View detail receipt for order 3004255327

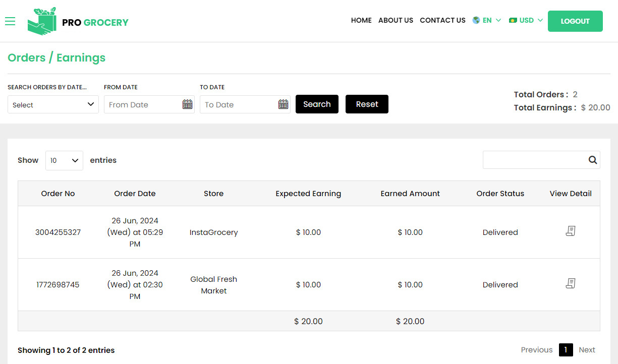(x=571, y=231)
